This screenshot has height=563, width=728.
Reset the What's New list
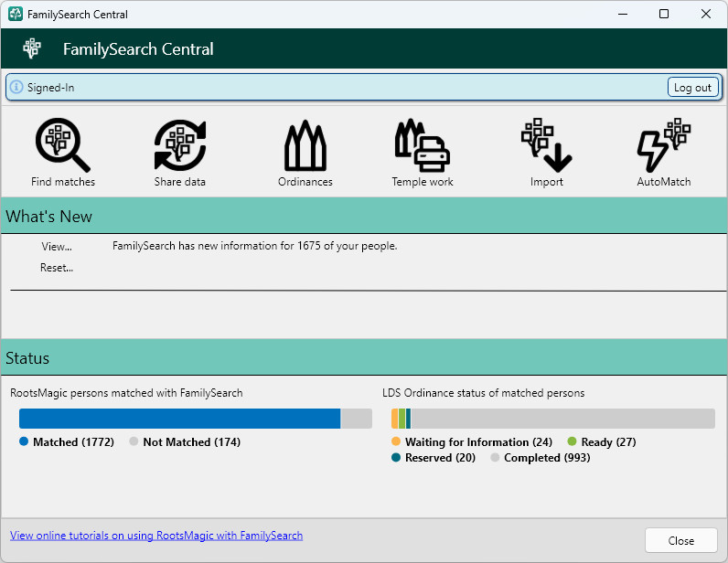[x=57, y=268]
